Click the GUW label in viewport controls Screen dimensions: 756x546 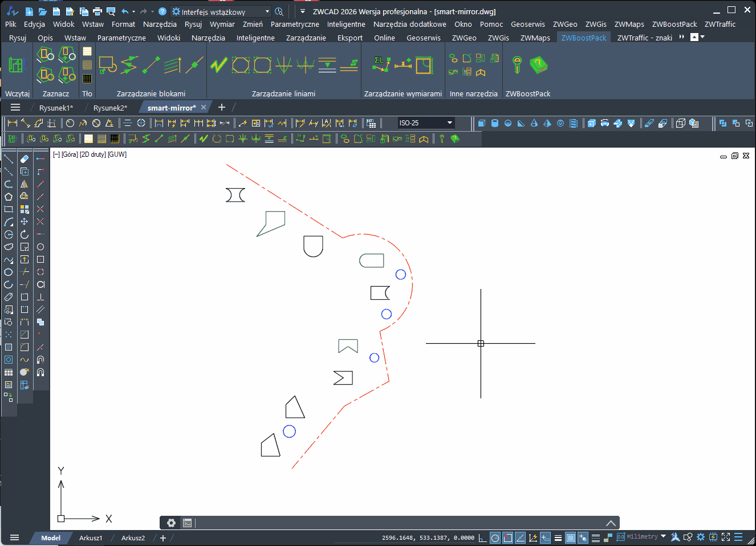click(117, 154)
